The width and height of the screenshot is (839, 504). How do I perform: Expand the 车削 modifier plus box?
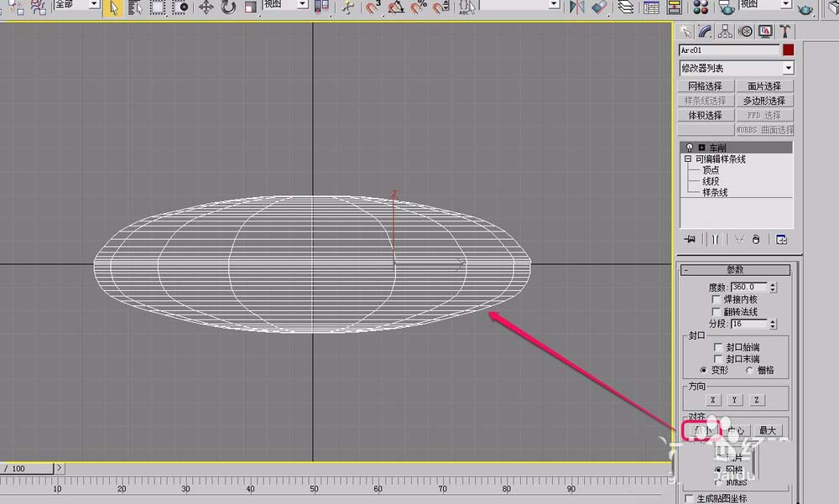tap(701, 147)
